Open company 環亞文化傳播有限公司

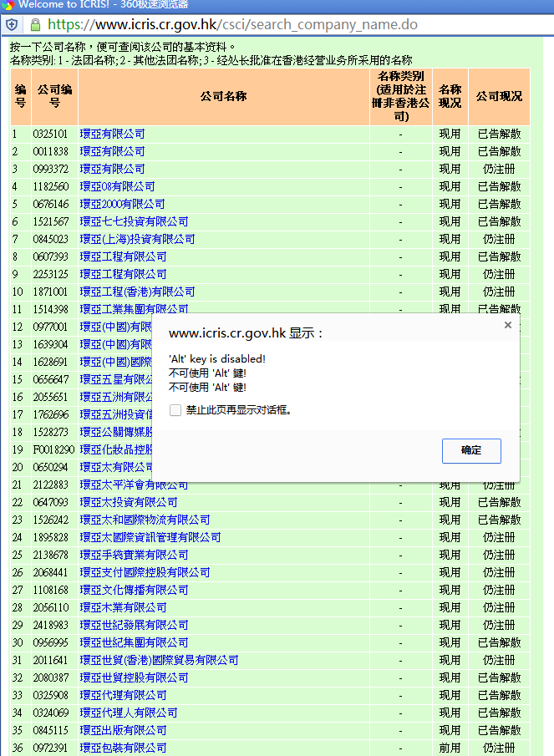134,590
